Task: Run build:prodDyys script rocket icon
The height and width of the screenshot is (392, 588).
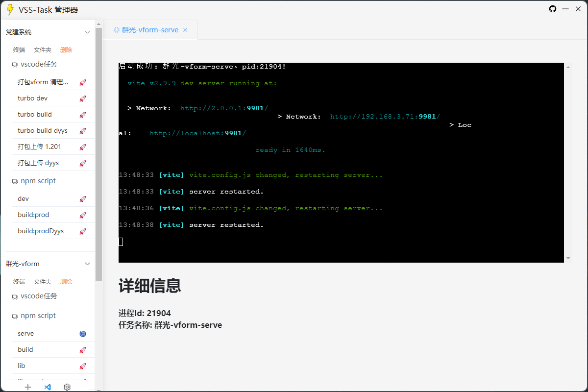Action: point(83,231)
